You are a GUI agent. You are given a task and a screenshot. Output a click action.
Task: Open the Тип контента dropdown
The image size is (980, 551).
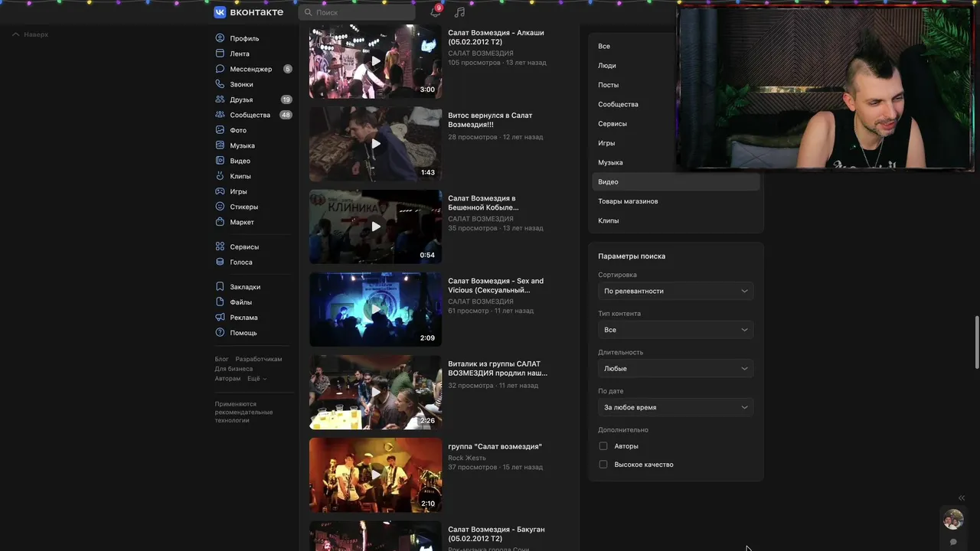click(x=676, y=330)
